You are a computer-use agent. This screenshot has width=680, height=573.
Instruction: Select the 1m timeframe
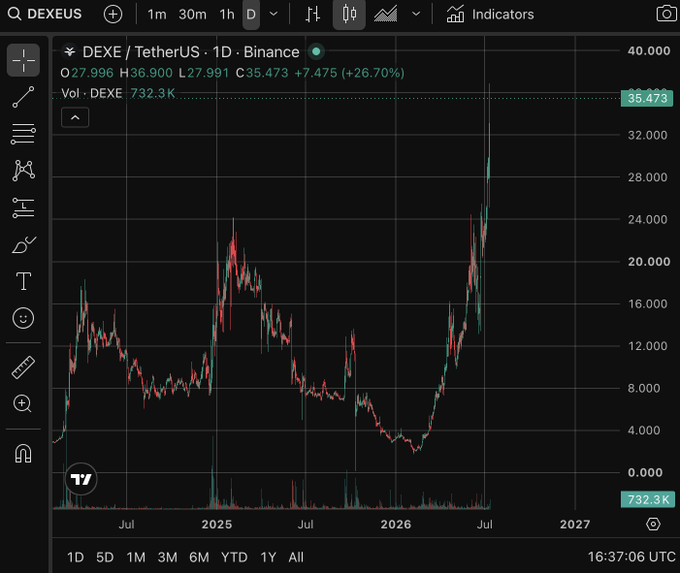pyautogui.click(x=157, y=14)
